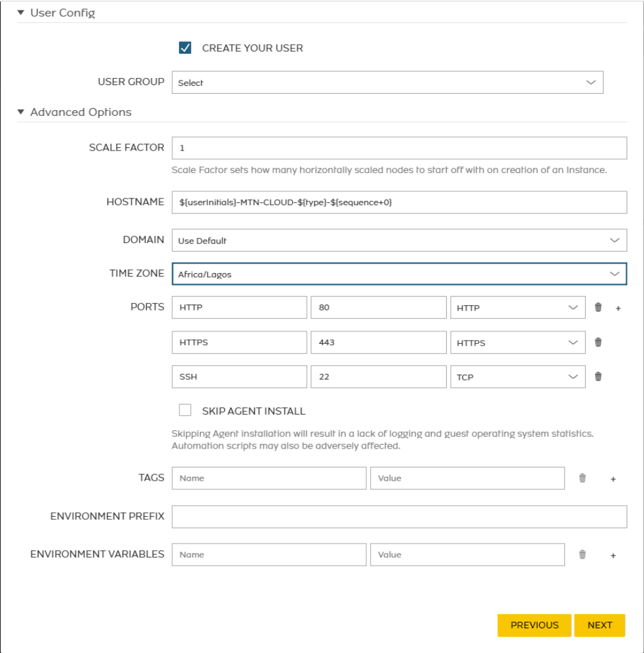This screenshot has height=653, width=644.
Task: Click the Scale Factor description text
Action: click(389, 170)
